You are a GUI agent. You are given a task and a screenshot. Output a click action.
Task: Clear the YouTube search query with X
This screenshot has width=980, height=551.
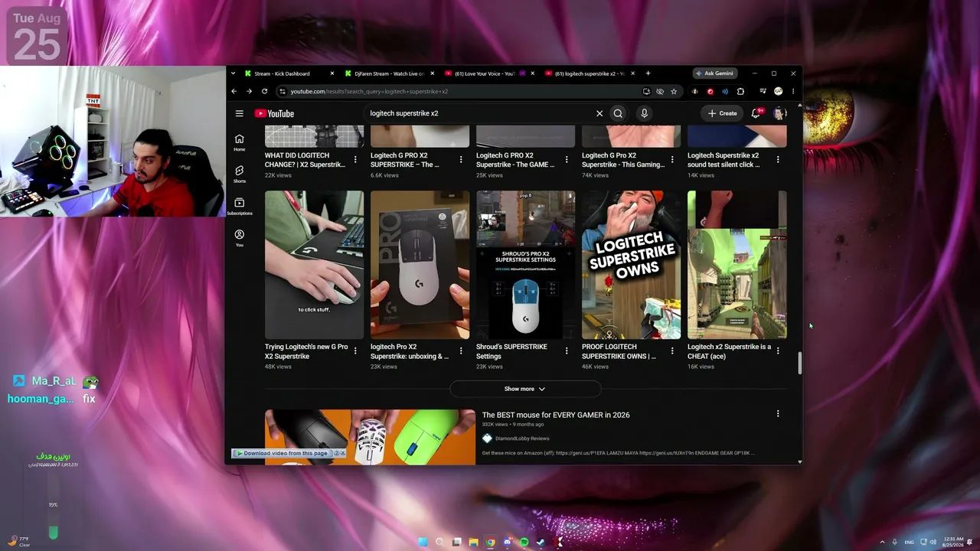tap(599, 113)
